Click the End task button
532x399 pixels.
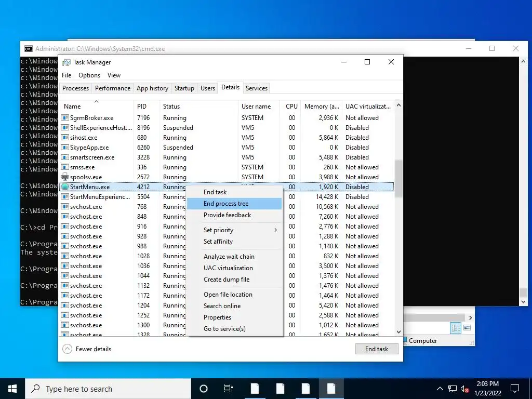click(x=377, y=349)
